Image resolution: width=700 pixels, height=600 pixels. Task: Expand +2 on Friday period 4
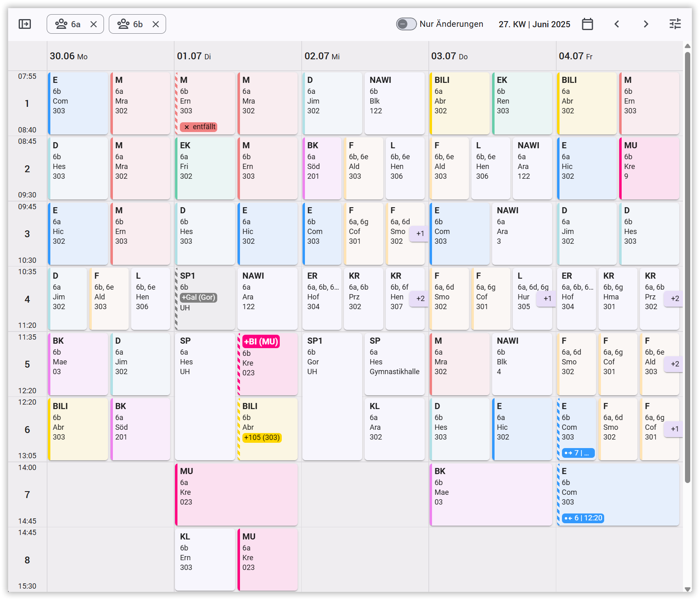click(x=674, y=299)
